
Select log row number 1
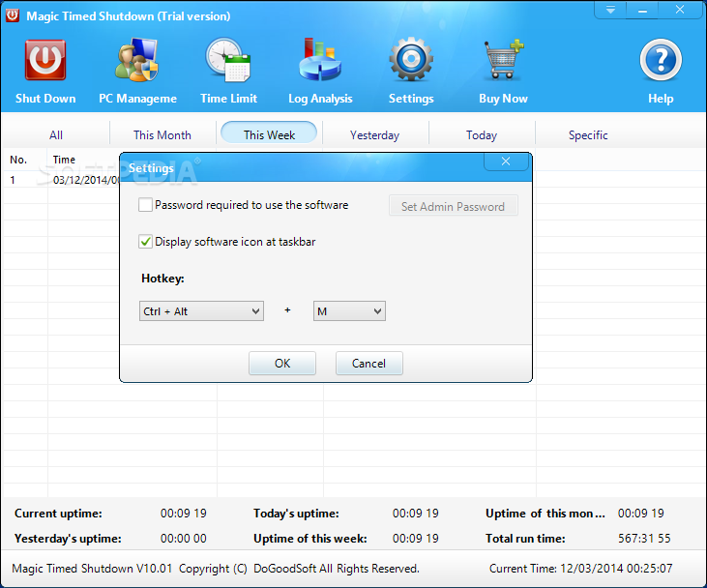coord(13,180)
